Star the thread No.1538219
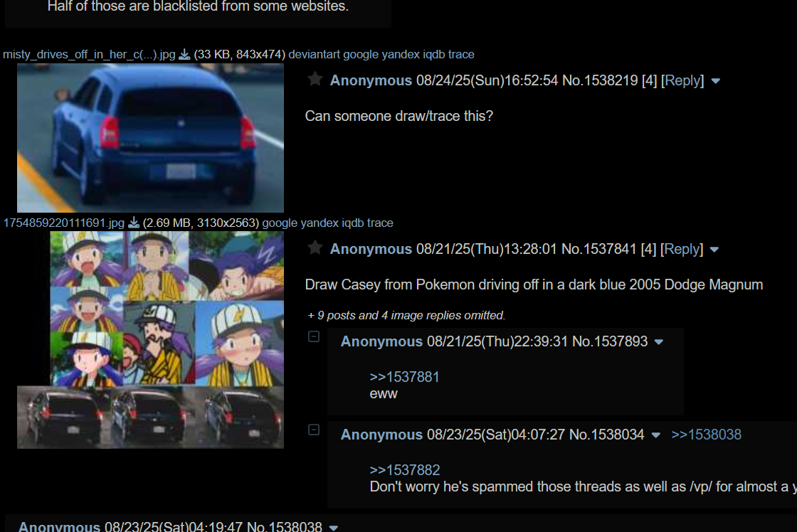 [x=315, y=79]
